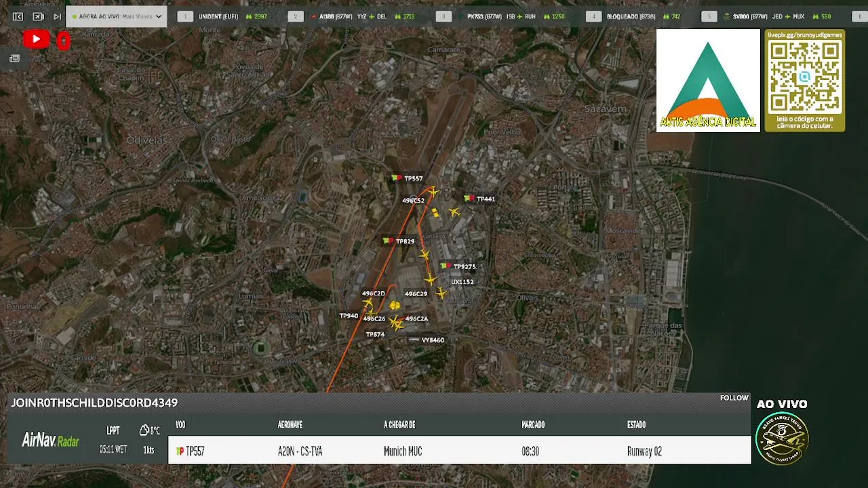Select the 496C2A label
Image resolution: width=868 pixels, height=488 pixels.
[416, 319]
